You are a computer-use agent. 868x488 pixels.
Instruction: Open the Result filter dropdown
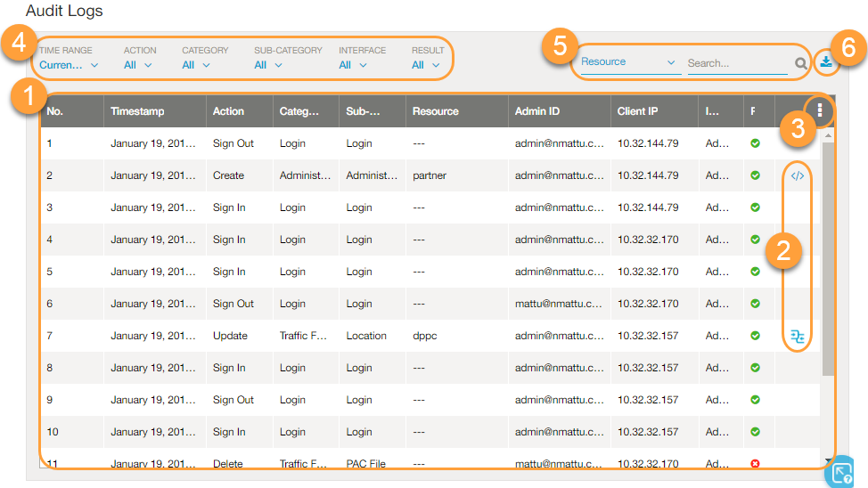click(426, 65)
